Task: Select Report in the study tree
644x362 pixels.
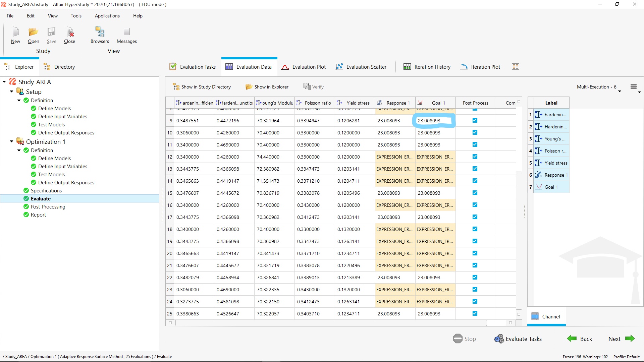Action: [38, 215]
